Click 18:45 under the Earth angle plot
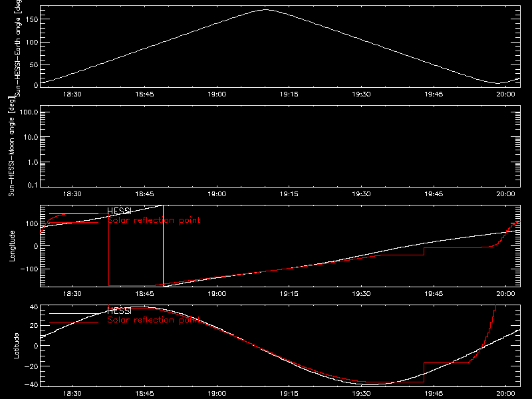The height and width of the screenshot is (399, 532). 144,94
